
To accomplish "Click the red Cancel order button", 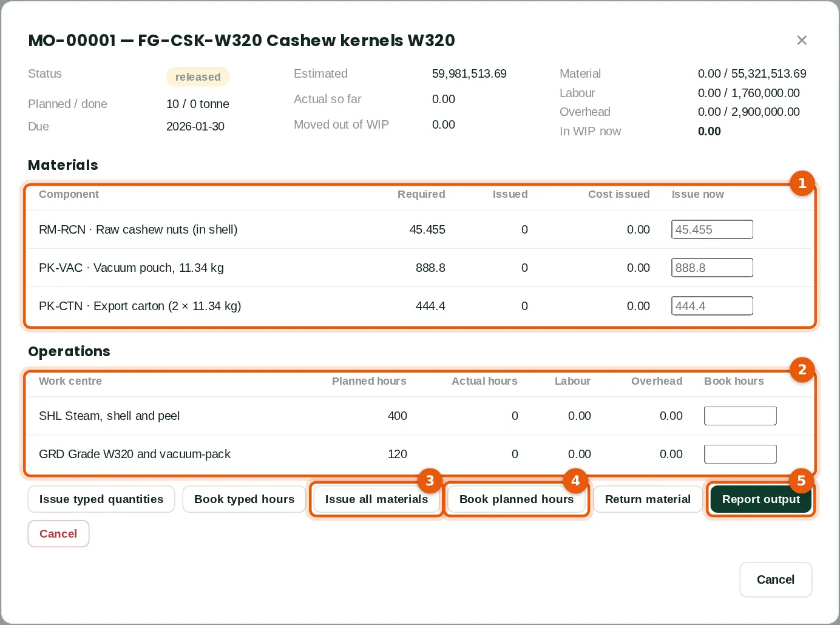I will tap(58, 534).
